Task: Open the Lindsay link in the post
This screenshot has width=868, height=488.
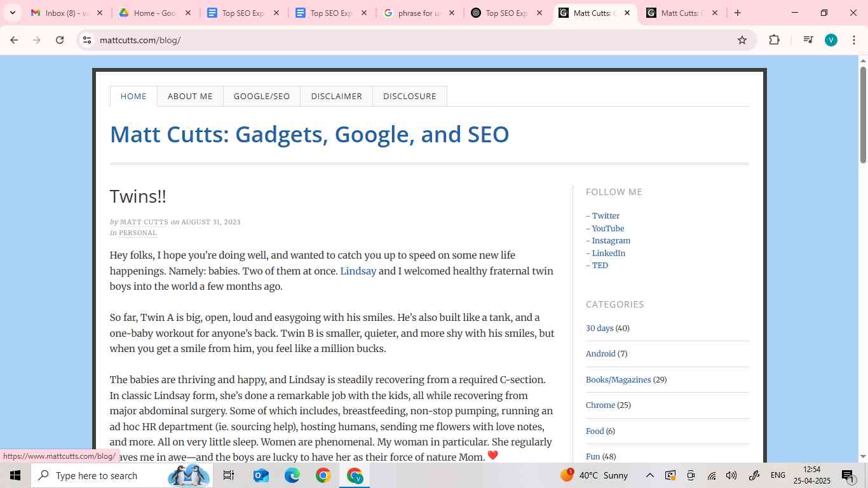Action: tap(358, 271)
